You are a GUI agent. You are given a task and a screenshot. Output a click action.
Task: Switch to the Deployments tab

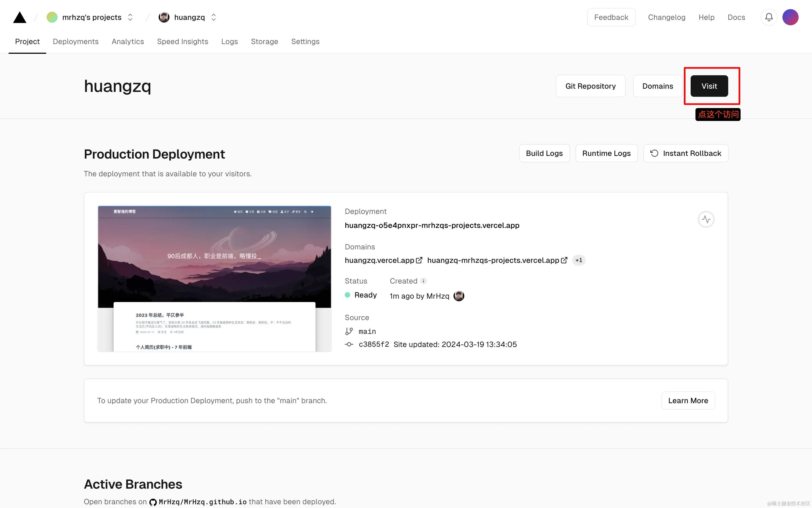[x=75, y=42]
